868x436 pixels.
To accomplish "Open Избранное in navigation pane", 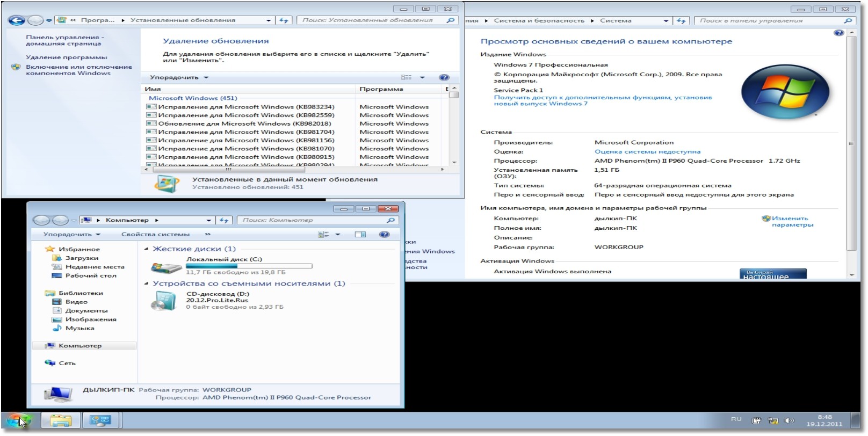I will 79,249.
